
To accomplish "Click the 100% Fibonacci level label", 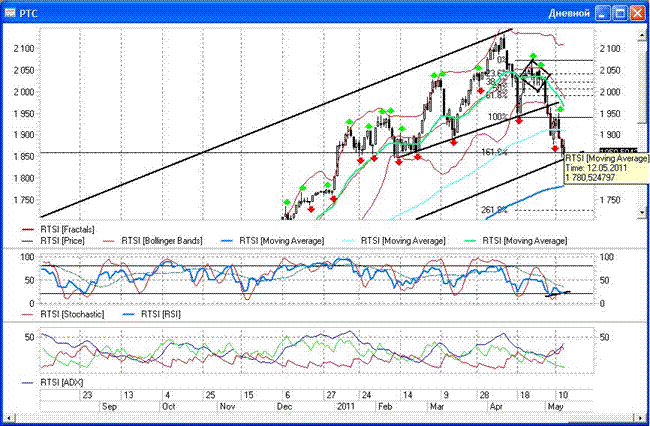I will [x=498, y=117].
